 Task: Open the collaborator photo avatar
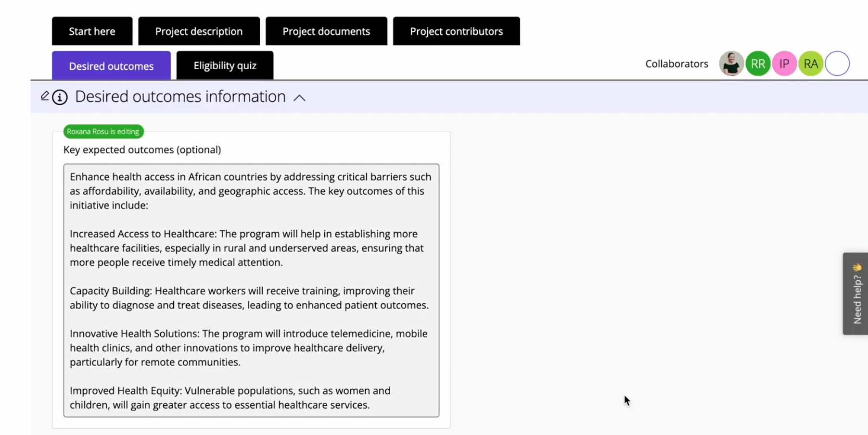tap(731, 63)
